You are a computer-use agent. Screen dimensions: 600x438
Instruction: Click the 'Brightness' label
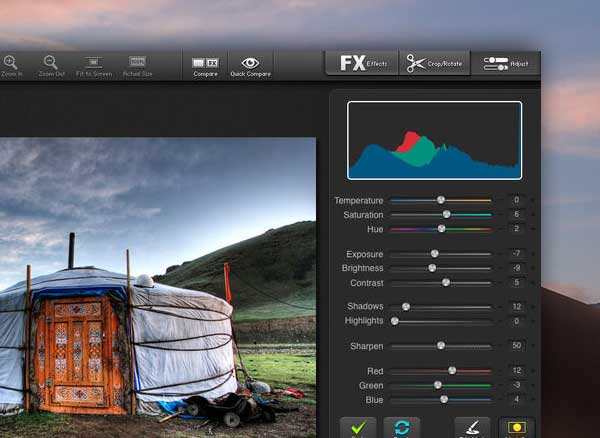pos(362,268)
